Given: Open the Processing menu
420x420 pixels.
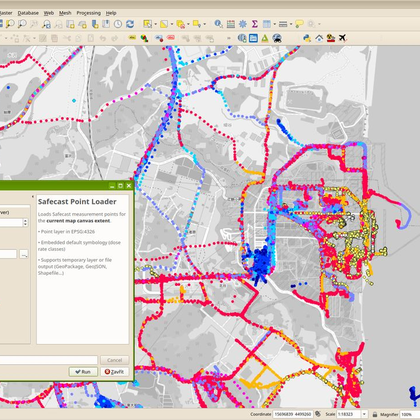Looking at the screenshot, I should pyautogui.click(x=88, y=13).
